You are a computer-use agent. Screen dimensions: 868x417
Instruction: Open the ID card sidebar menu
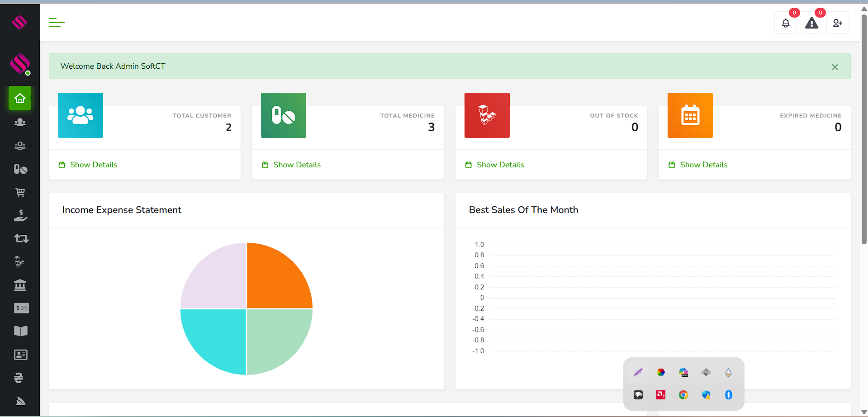pos(20,355)
